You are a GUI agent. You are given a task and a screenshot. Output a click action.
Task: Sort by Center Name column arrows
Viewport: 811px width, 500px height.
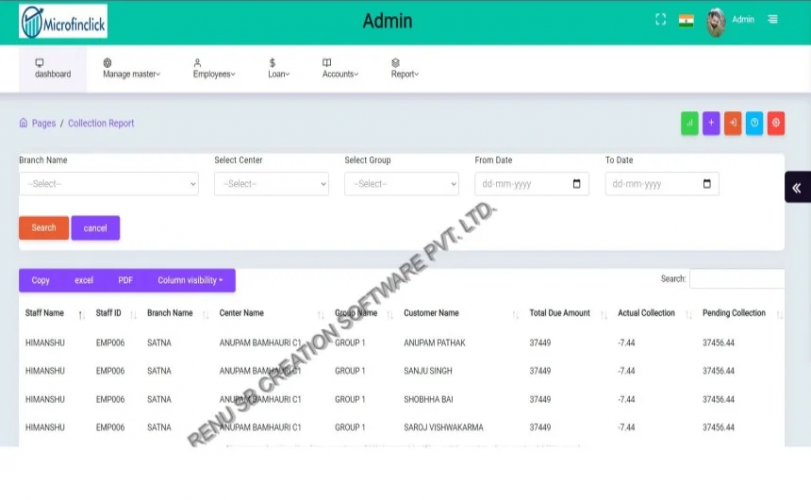tap(321, 315)
